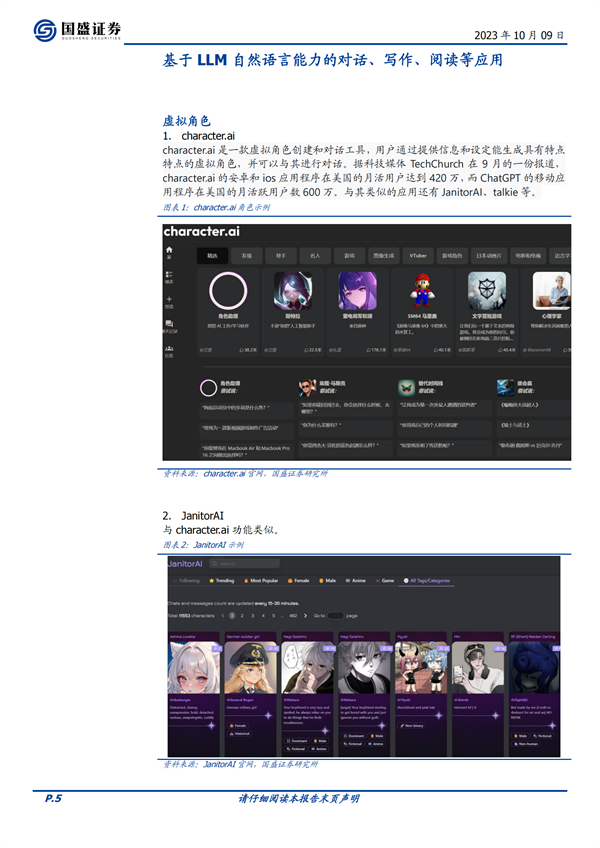Open the community people icon in sidebar
600x848 pixels.
tap(169, 348)
